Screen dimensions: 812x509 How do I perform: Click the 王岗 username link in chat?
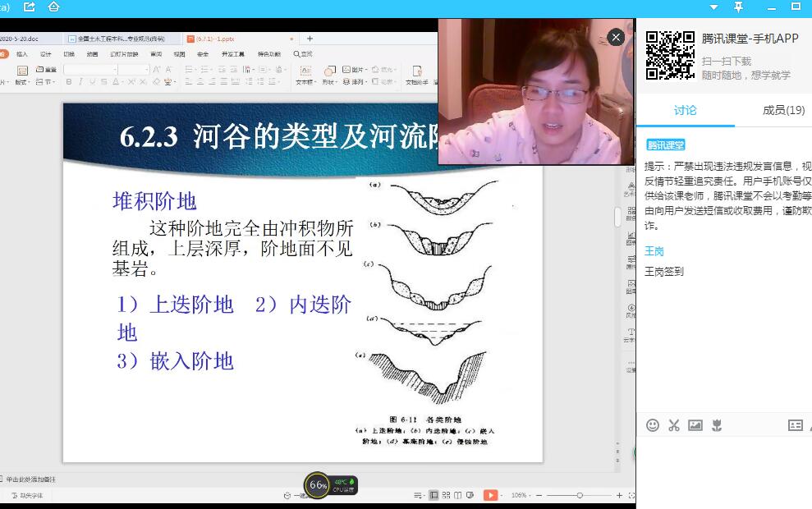(x=654, y=251)
